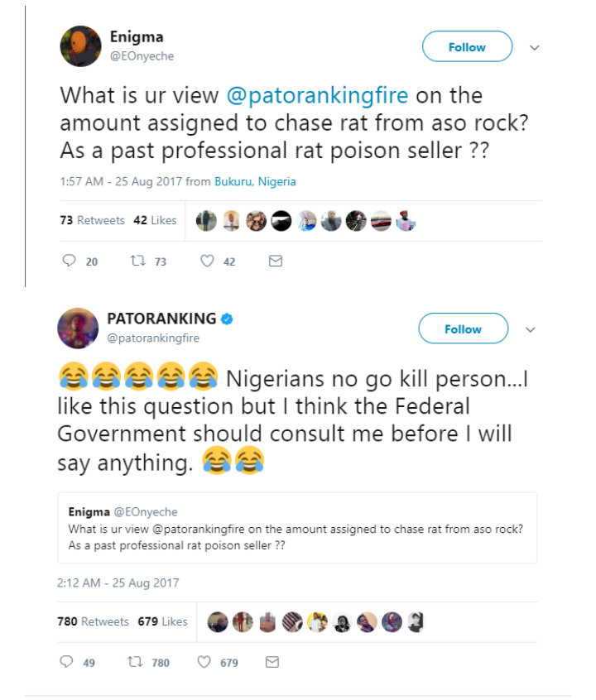Viewport: 596px width, 700px height.
Task: Send Enigma's tweet via direct message
Action: (x=276, y=261)
